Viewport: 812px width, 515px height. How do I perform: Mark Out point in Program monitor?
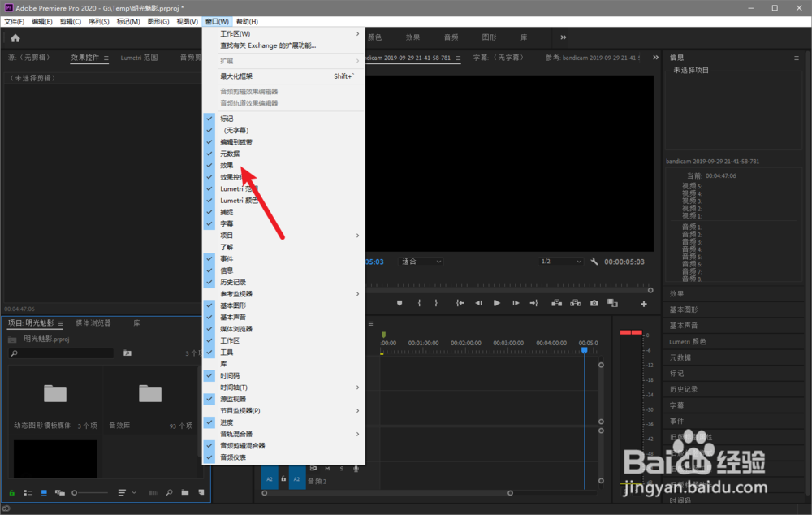tap(436, 303)
